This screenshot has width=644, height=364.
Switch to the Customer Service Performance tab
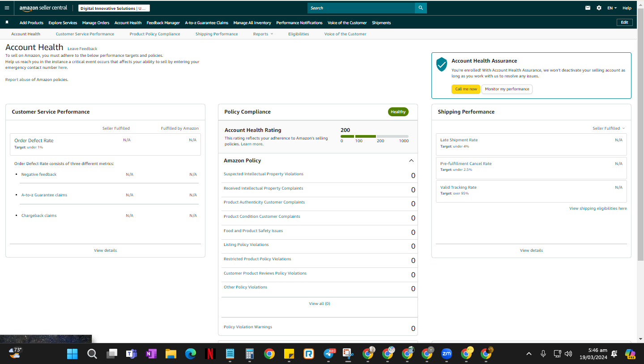click(x=85, y=34)
